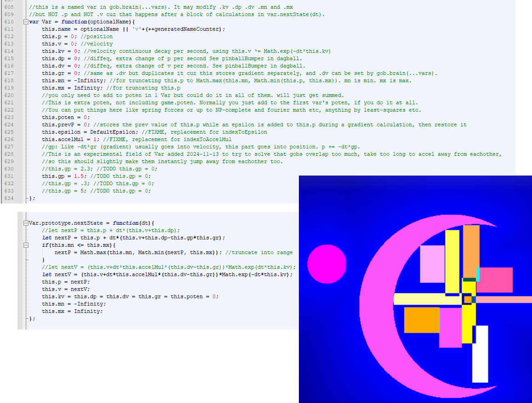Click line number 614 in the gutter
This screenshot has width=532, height=403.
[x=9, y=51]
